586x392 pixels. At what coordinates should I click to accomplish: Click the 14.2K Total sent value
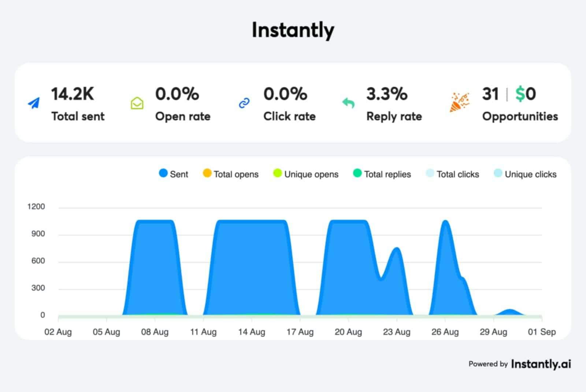tap(73, 94)
